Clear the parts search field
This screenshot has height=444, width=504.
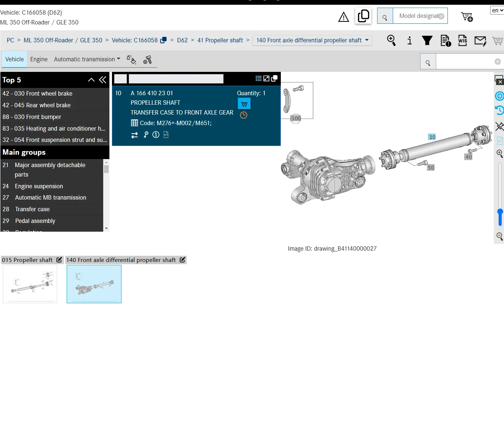(x=497, y=62)
